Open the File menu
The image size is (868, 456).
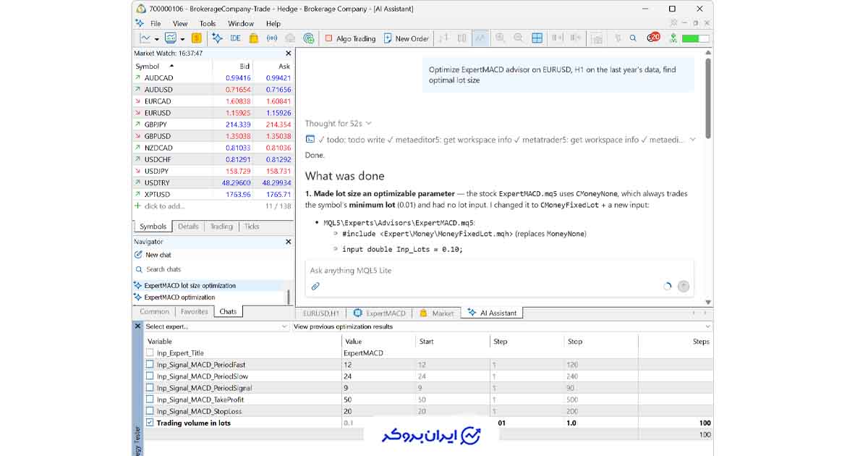pos(156,23)
